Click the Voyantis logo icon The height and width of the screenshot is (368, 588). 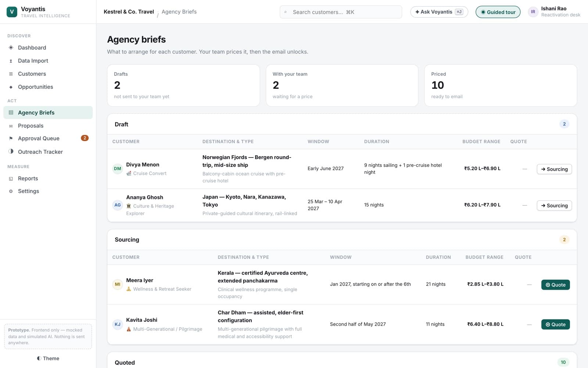(12, 12)
